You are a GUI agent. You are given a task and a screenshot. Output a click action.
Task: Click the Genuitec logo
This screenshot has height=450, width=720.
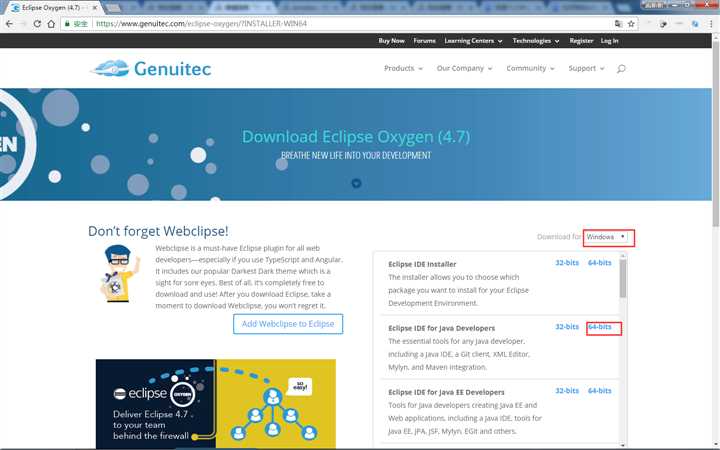151,68
